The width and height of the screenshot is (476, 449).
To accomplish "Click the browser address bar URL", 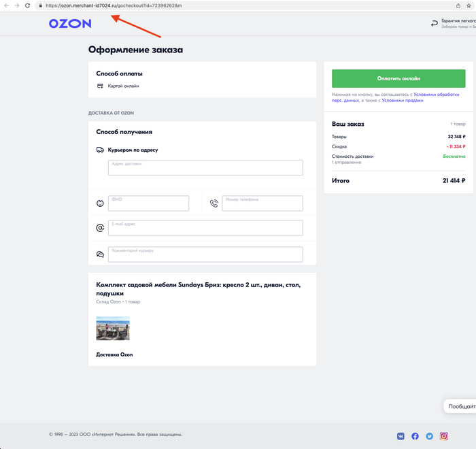I will [x=114, y=5].
